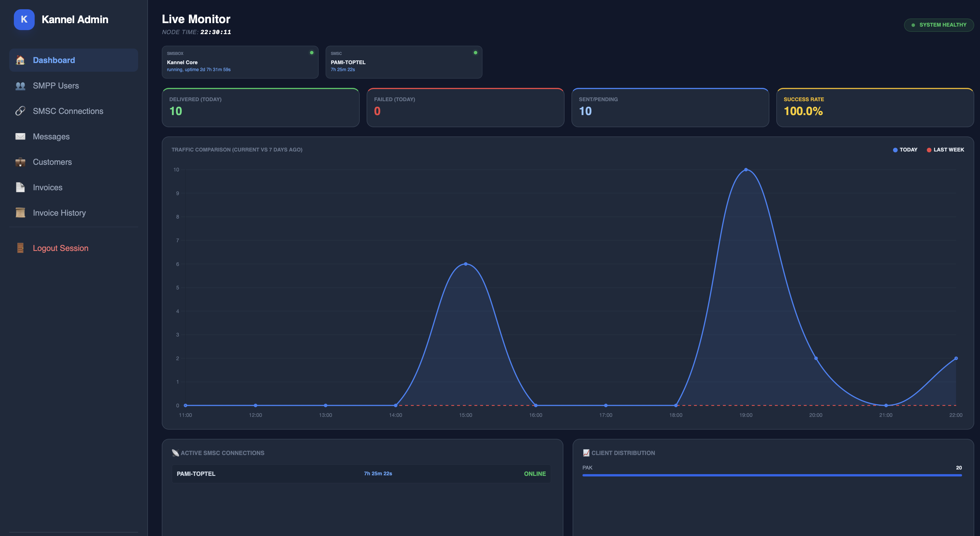Select the 19:00 peak data point

coord(746,169)
